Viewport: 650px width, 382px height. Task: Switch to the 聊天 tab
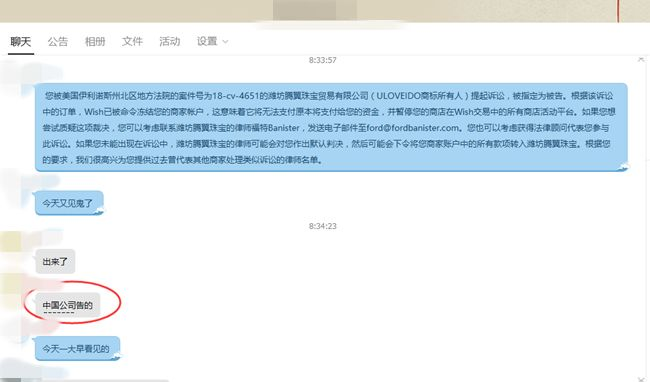tap(21, 41)
